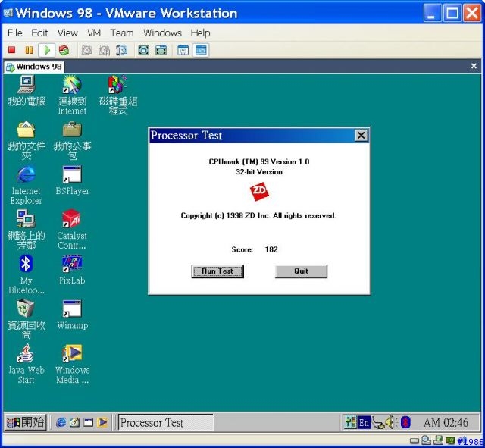The height and width of the screenshot is (448, 485).
Task: Open the File menu
Action: [15, 33]
